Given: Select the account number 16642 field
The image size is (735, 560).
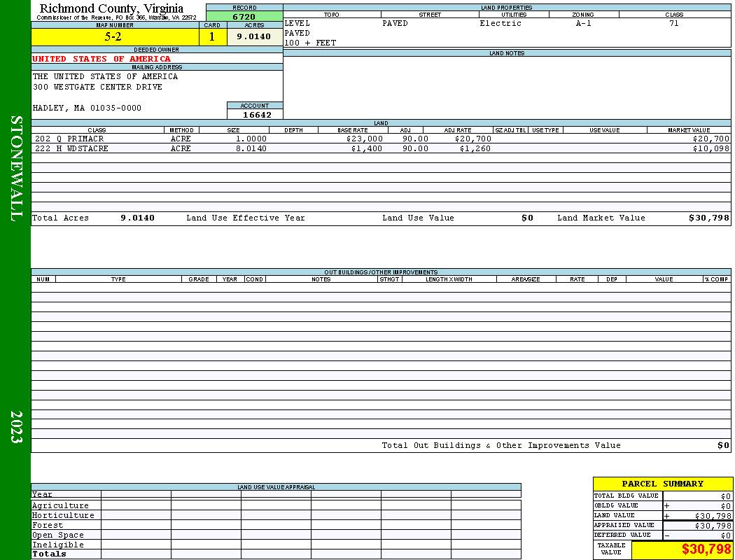Looking at the screenshot, I should [255, 114].
